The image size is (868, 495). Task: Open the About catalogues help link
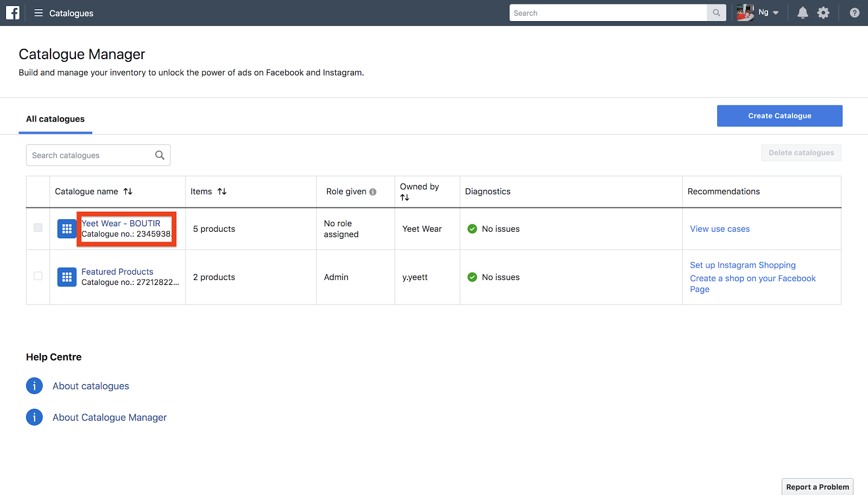[x=91, y=386]
